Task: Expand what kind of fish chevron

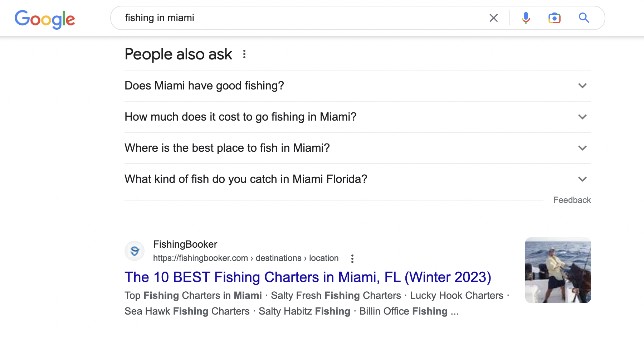Action: (x=582, y=179)
